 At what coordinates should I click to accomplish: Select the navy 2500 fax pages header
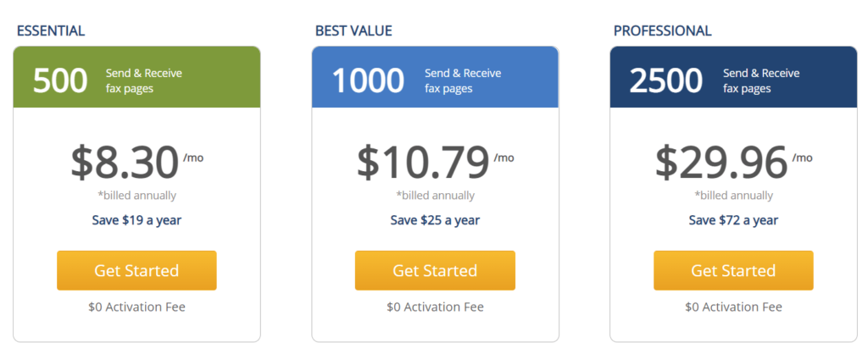(x=733, y=77)
